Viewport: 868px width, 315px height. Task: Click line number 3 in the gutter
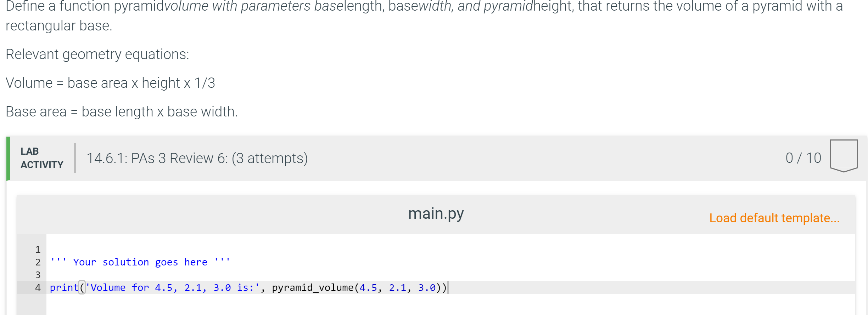point(38,275)
